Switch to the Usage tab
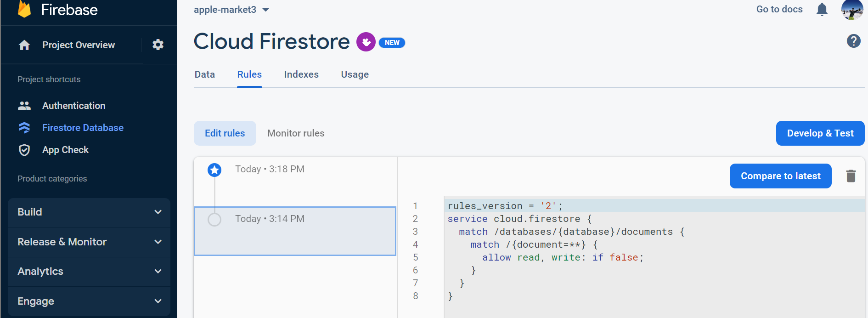868x318 pixels. click(355, 74)
